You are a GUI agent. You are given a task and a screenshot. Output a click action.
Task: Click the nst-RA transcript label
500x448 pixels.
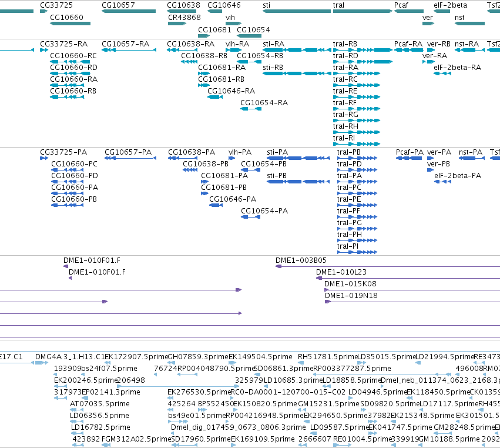pos(467,44)
